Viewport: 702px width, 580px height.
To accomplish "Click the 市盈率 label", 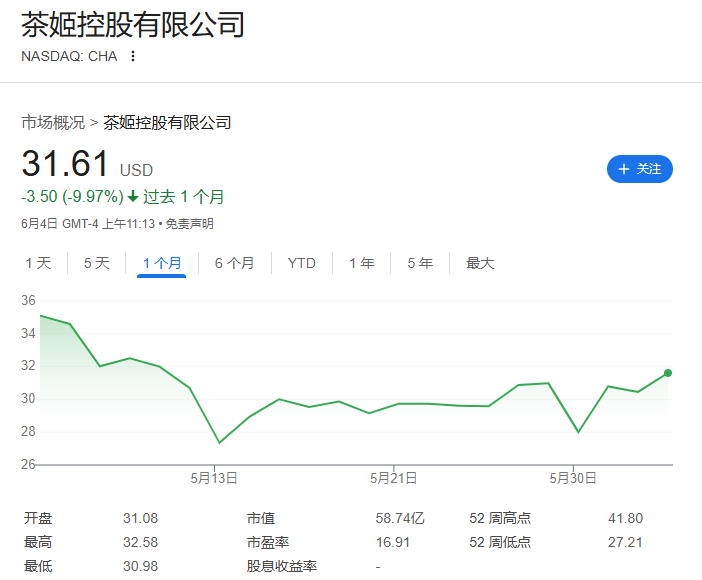I will 268,542.
